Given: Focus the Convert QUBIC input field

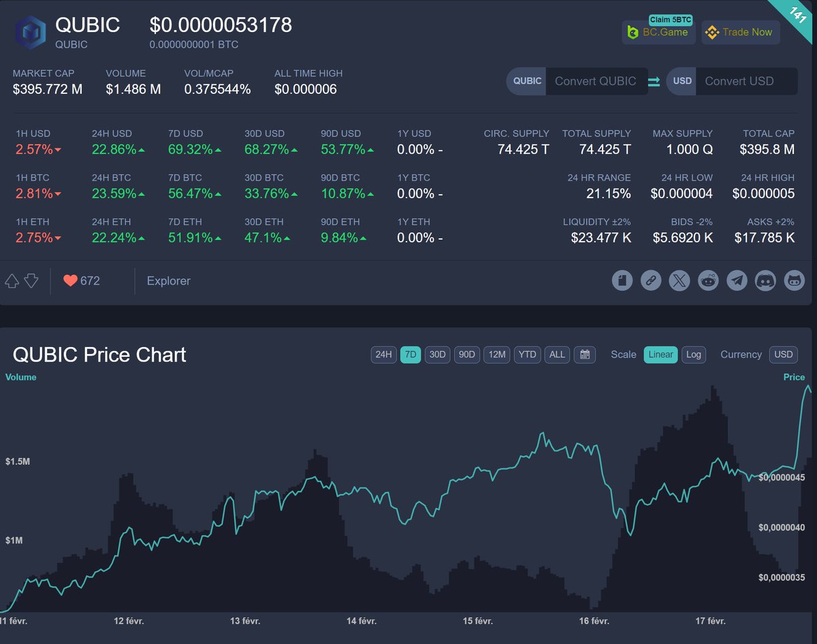Looking at the screenshot, I should pyautogui.click(x=596, y=81).
